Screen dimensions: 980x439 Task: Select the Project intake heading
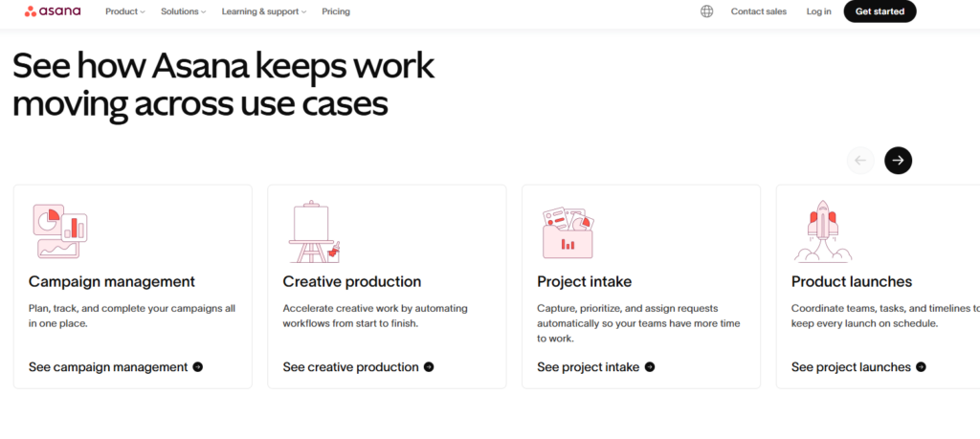click(585, 281)
